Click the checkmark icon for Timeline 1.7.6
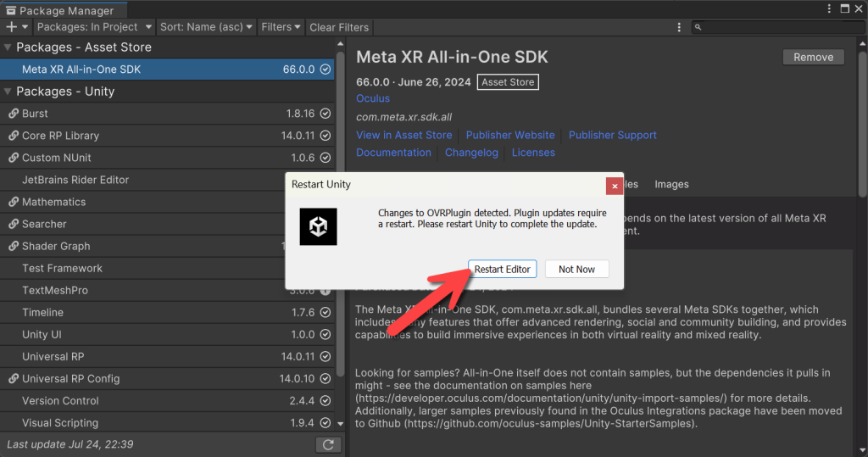 [325, 312]
